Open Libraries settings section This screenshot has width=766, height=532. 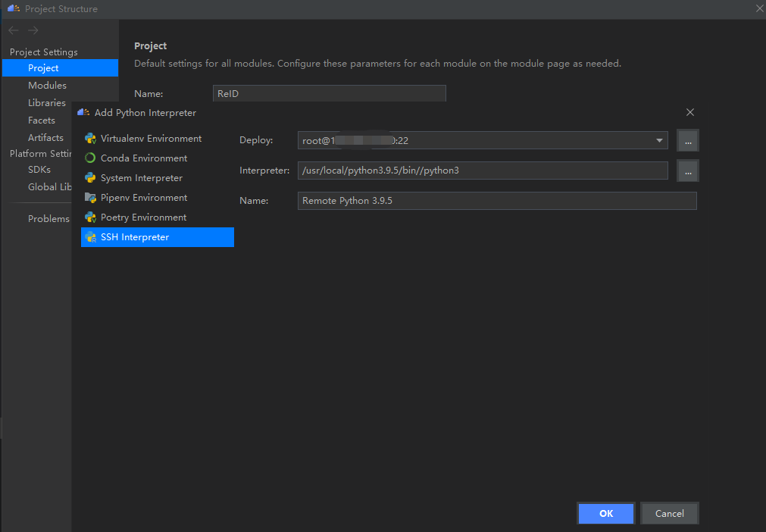(x=47, y=103)
